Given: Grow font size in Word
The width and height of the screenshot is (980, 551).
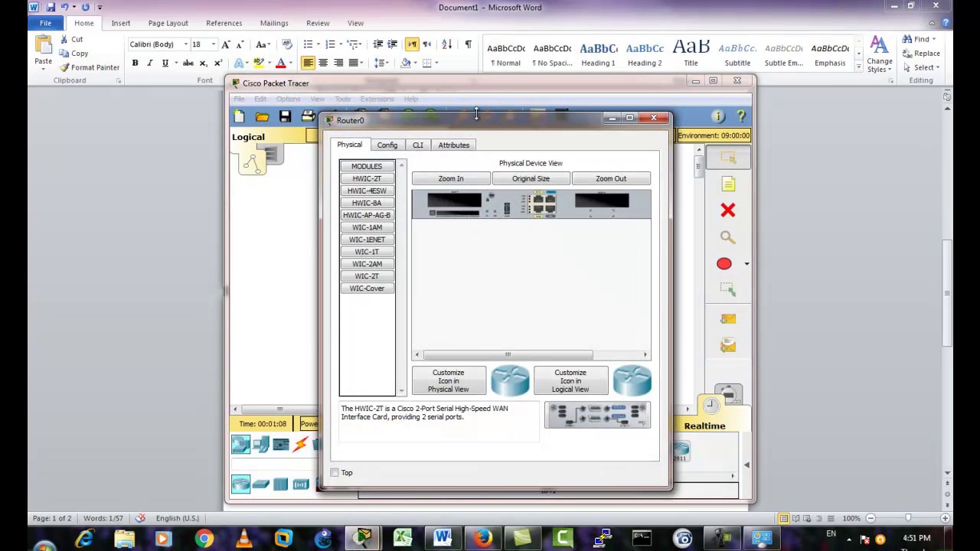Looking at the screenshot, I should click(x=226, y=44).
